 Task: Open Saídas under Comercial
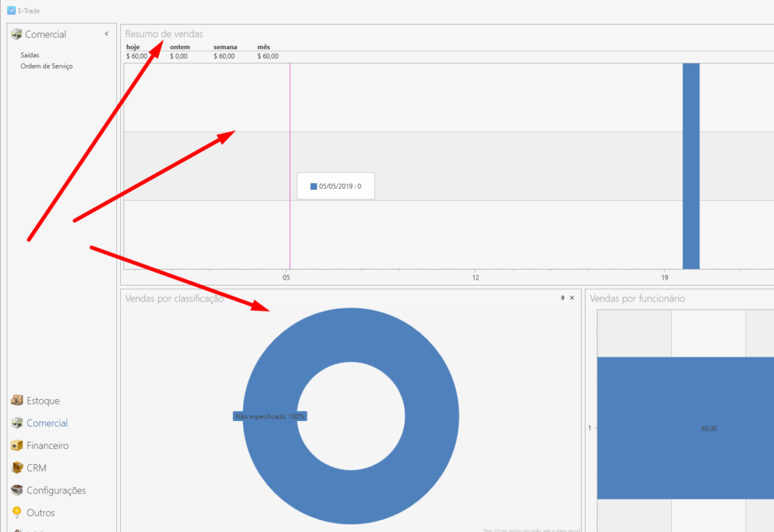(x=29, y=55)
